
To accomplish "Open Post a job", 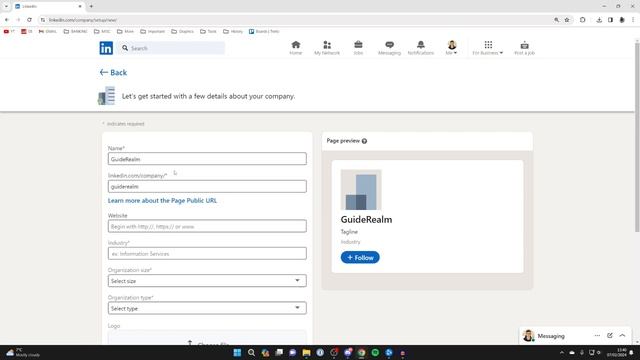I will tap(524, 48).
